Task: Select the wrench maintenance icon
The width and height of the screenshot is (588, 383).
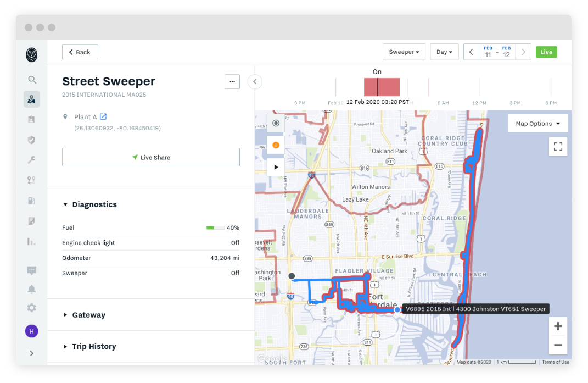Action: tap(32, 160)
